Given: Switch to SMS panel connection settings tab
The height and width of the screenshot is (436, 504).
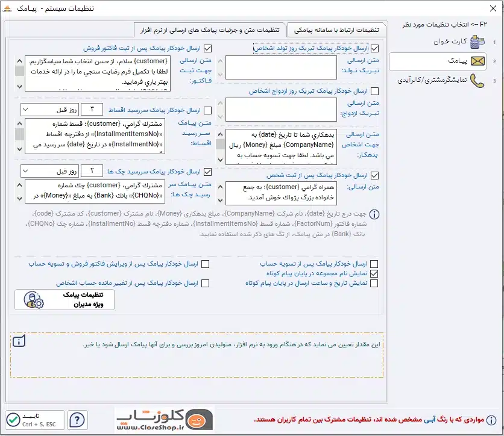Looking at the screenshot, I should tap(336, 30).
